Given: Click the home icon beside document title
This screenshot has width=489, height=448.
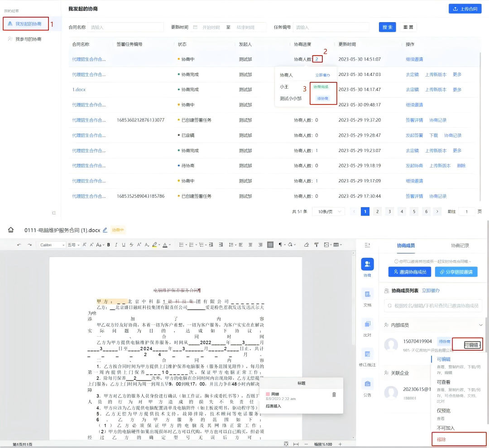Looking at the screenshot, I should coord(11,230).
